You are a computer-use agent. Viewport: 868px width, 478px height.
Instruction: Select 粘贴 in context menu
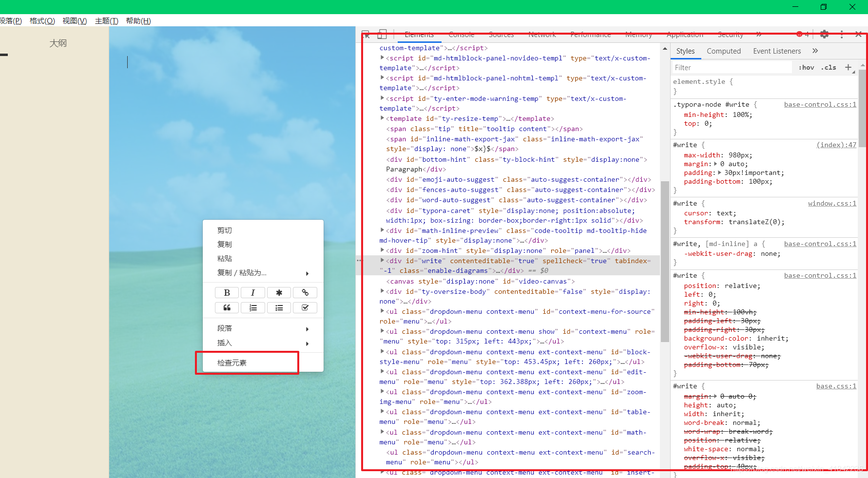point(263,258)
